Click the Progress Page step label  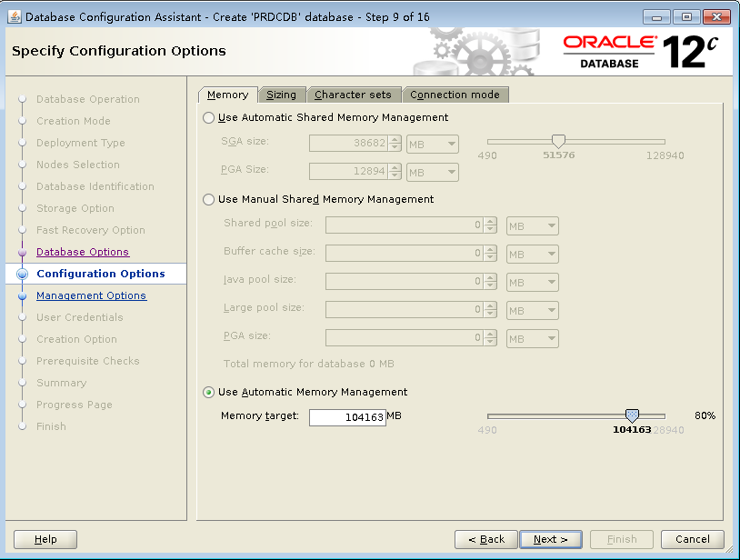(x=75, y=405)
